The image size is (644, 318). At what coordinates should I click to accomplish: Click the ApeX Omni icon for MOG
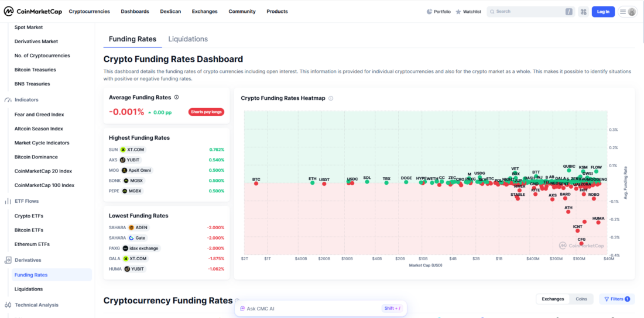125,170
